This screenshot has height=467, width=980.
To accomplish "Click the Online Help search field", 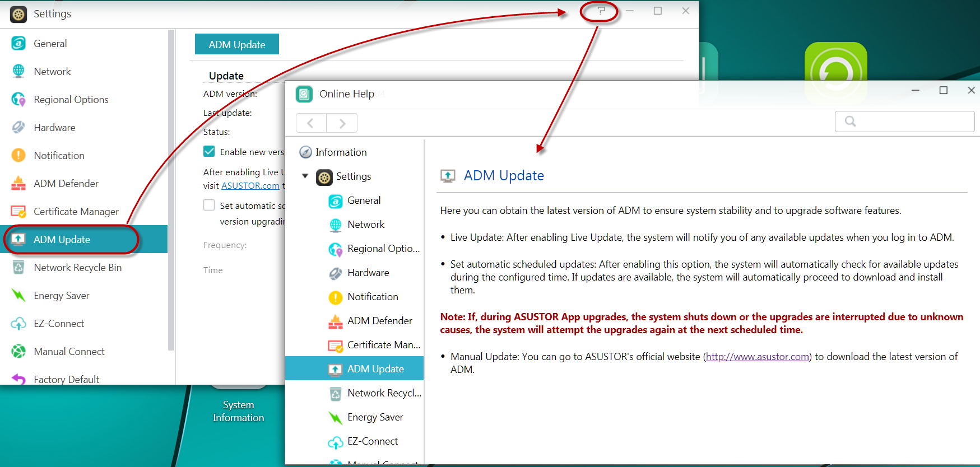I will tap(905, 122).
